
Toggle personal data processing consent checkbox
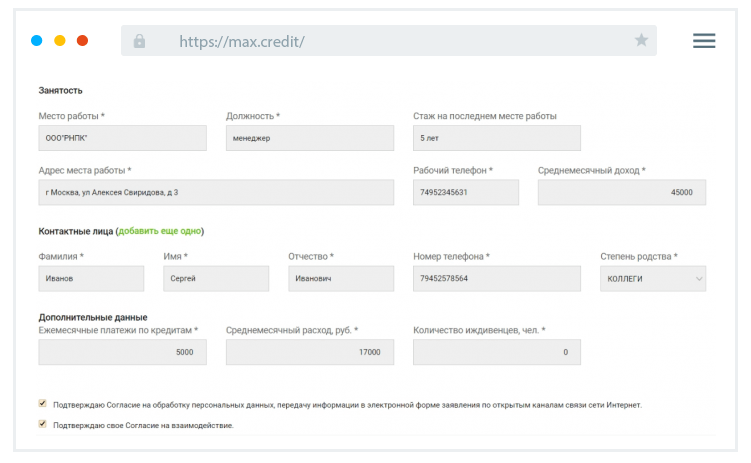pyautogui.click(x=43, y=404)
